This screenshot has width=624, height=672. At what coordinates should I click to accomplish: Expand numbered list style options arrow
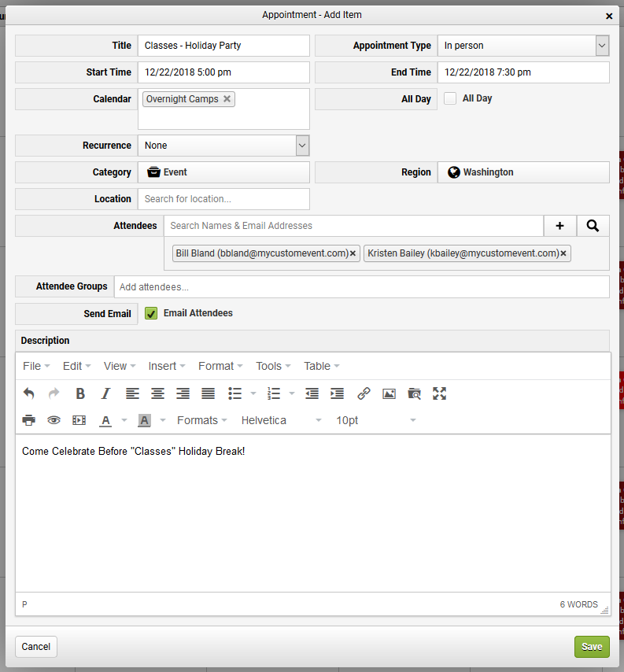point(292,393)
